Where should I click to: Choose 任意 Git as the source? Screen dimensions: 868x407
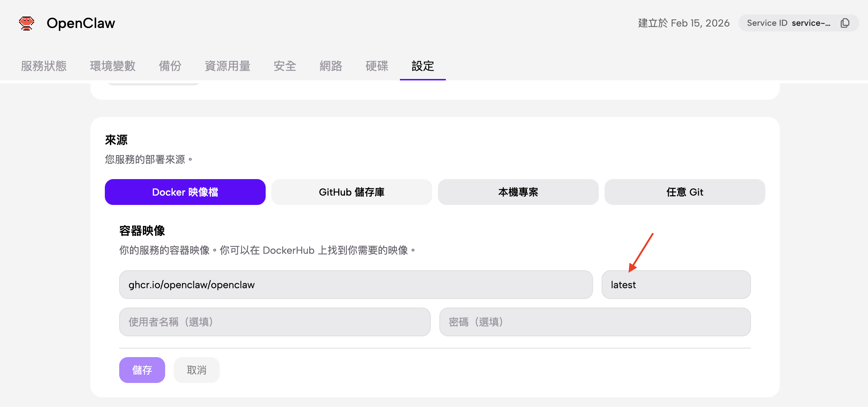coord(684,192)
